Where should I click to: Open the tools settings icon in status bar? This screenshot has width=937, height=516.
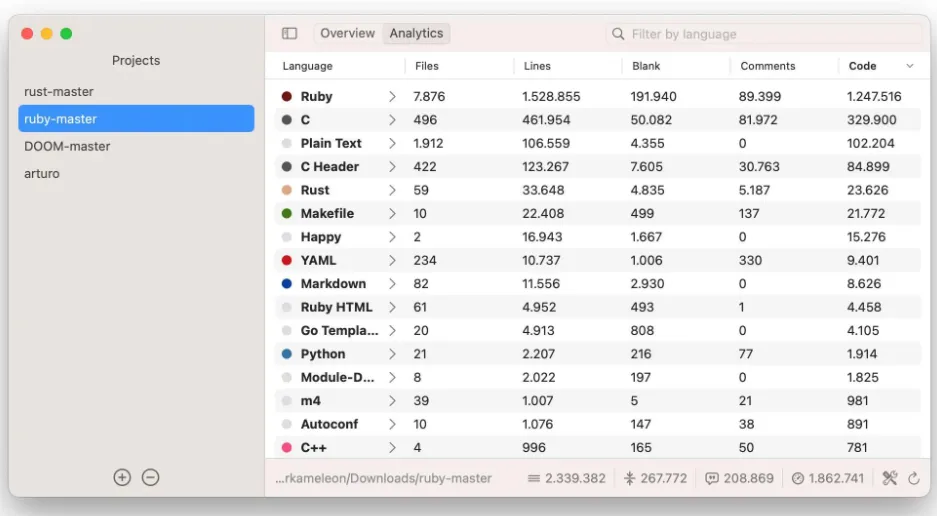pos(890,478)
